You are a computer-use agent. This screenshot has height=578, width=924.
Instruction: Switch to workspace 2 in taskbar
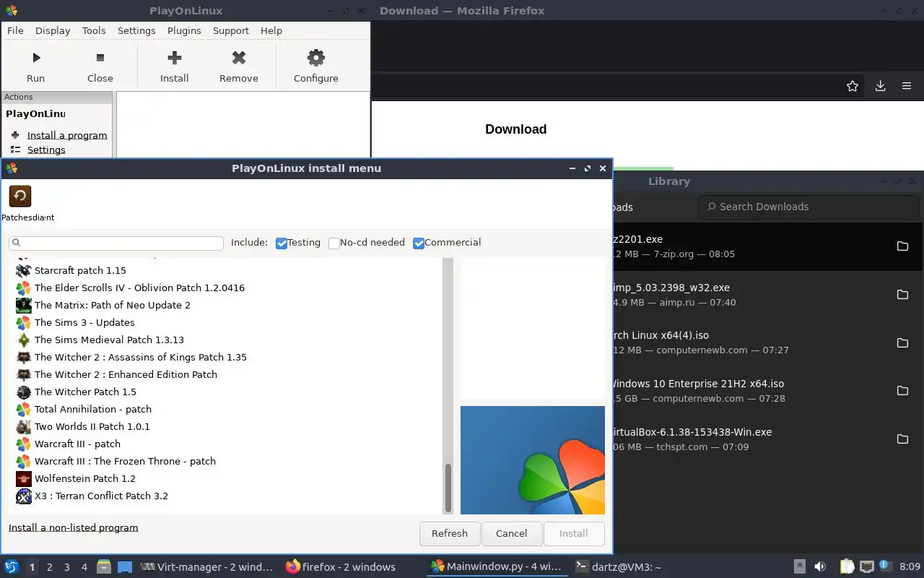pyautogui.click(x=49, y=567)
